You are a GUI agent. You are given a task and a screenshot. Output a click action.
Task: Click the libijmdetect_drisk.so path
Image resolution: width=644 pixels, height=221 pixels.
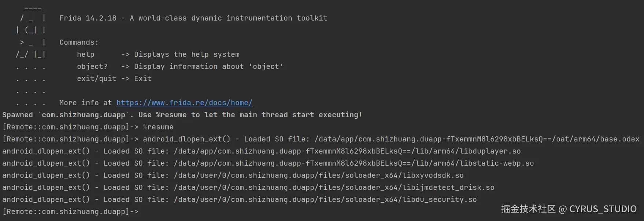[334, 188]
